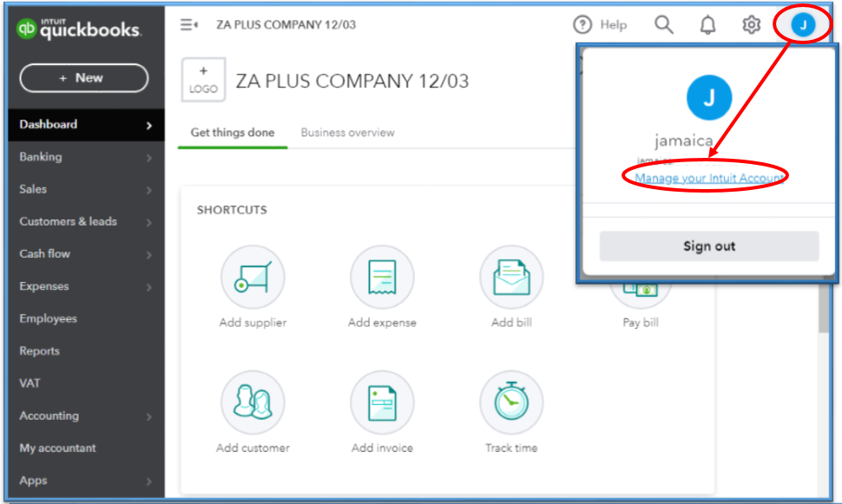The width and height of the screenshot is (842, 504).
Task: Open Manage your Intuit Account link
Action: [x=709, y=178]
